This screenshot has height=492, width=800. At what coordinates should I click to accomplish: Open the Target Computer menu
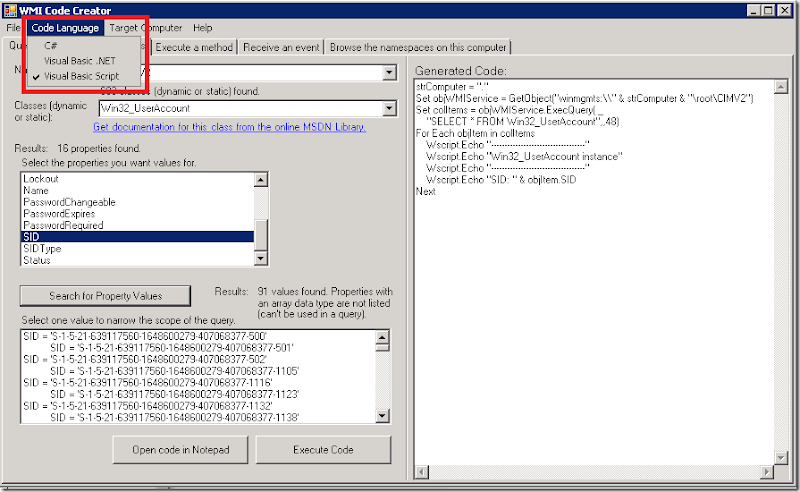pos(145,28)
